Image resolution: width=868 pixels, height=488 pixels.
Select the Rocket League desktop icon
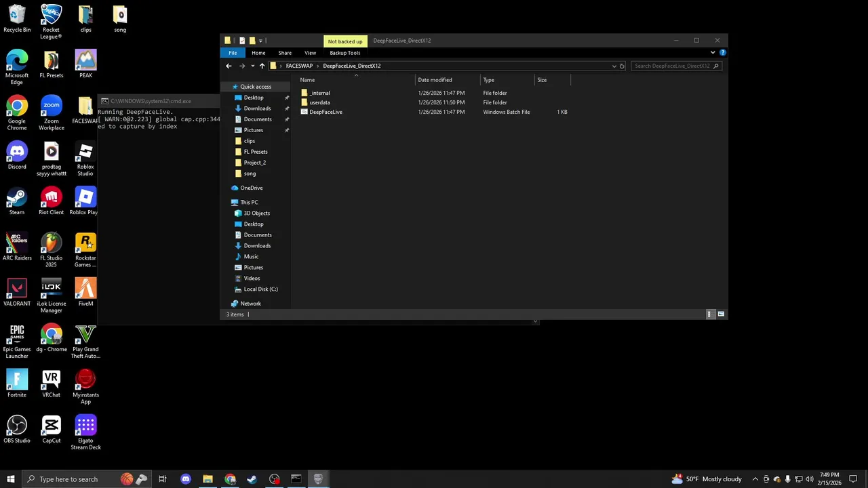(51, 22)
